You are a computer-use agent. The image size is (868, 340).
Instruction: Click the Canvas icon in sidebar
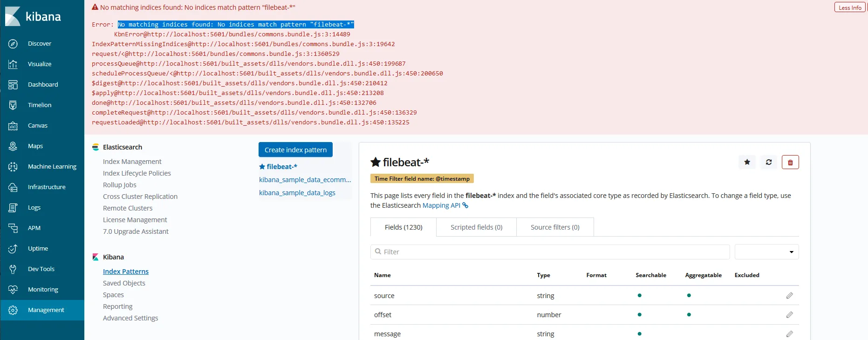[13, 126]
